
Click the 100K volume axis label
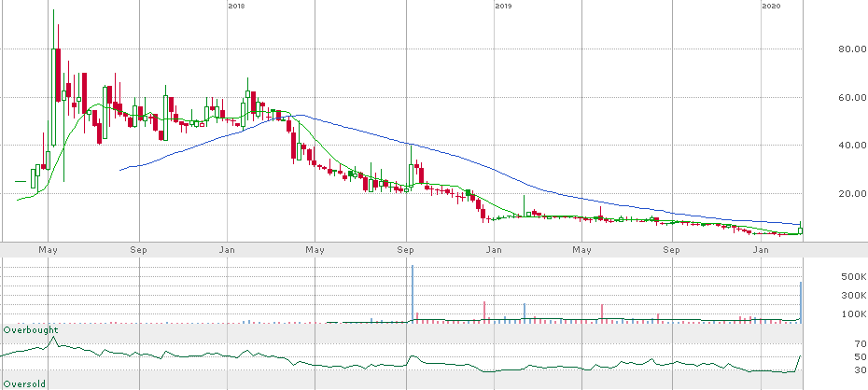[x=852, y=314]
